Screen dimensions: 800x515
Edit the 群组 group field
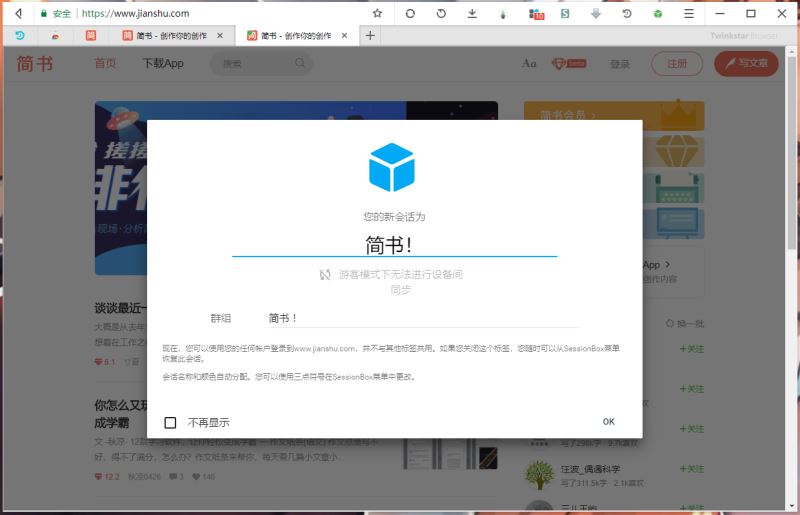(423, 318)
